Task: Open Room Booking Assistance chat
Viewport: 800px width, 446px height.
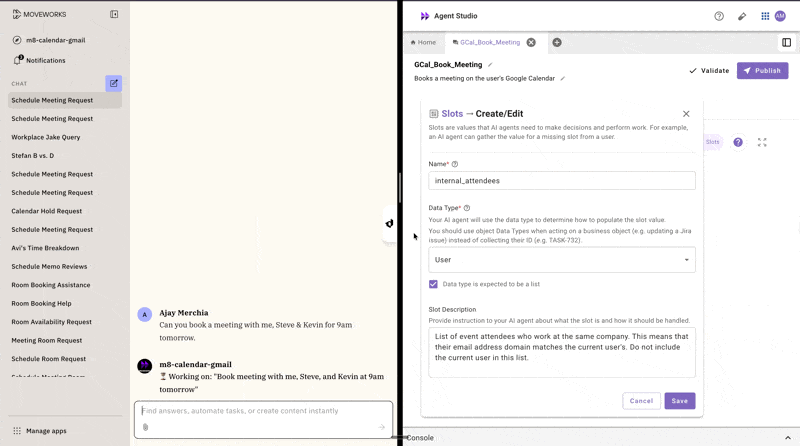Action: tap(51, 285)
